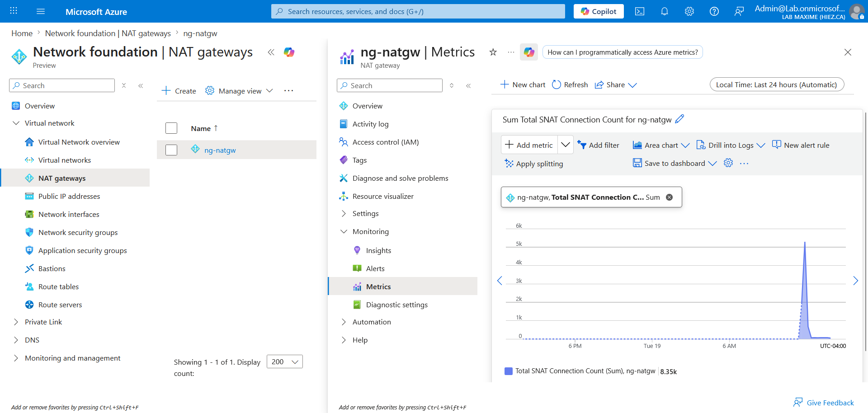This screenshot has width=868, height=413.
Task: Expand the Automation section
Action: click(x=344, y=322)
